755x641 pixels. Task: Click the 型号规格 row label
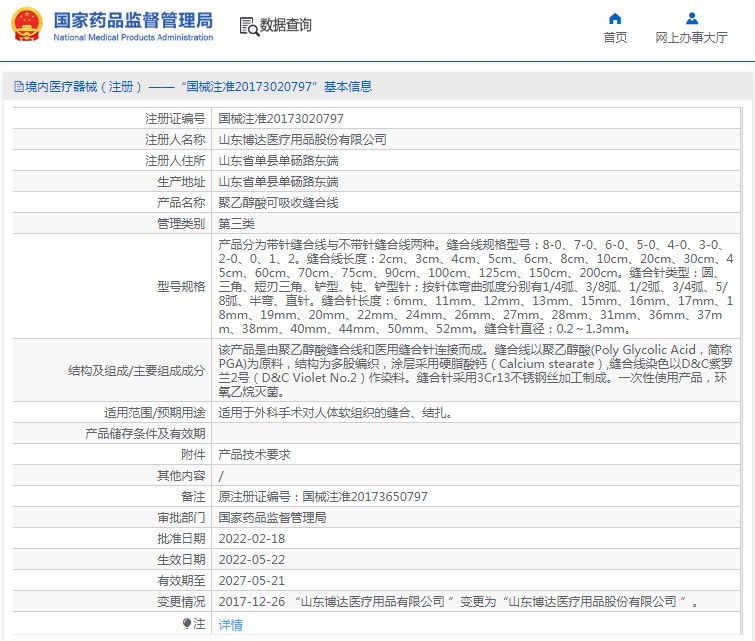(x=181, y=286)
